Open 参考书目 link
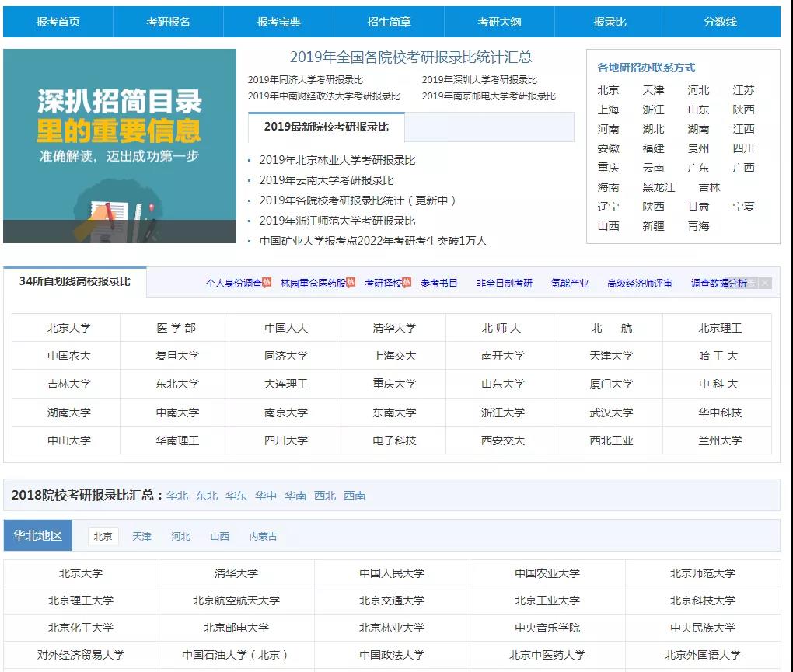 439,283
